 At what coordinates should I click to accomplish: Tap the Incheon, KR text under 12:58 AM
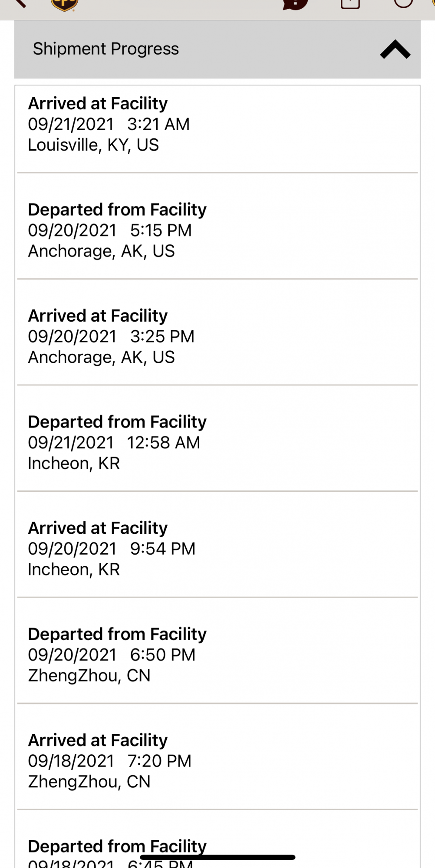74,463
